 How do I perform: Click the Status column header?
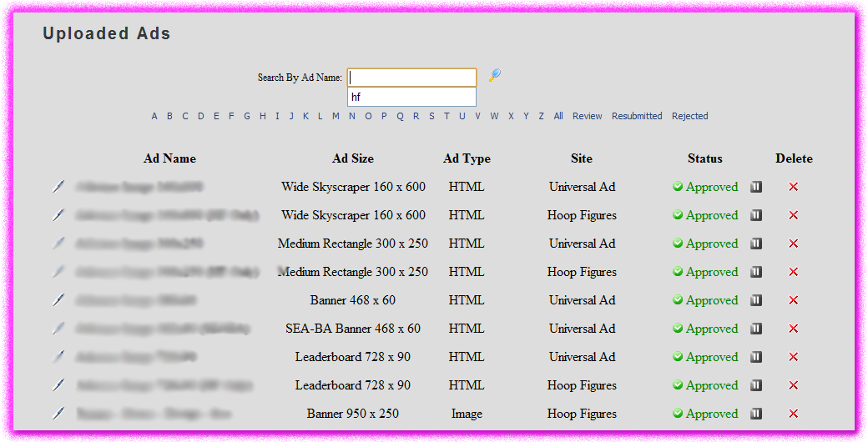pos(705,158)
